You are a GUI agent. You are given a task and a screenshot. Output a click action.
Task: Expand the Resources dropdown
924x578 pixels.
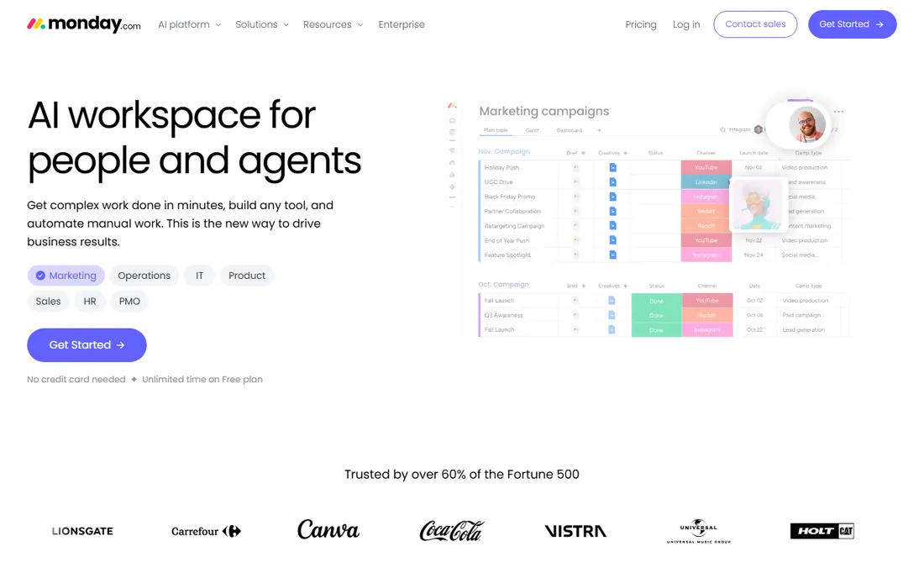(333, 24)
